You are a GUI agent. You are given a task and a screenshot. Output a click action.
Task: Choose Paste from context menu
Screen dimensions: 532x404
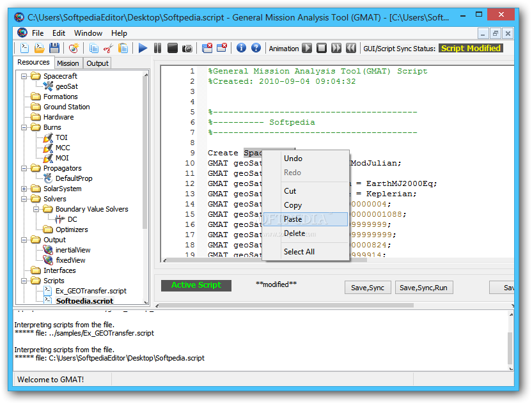point(306,219)
